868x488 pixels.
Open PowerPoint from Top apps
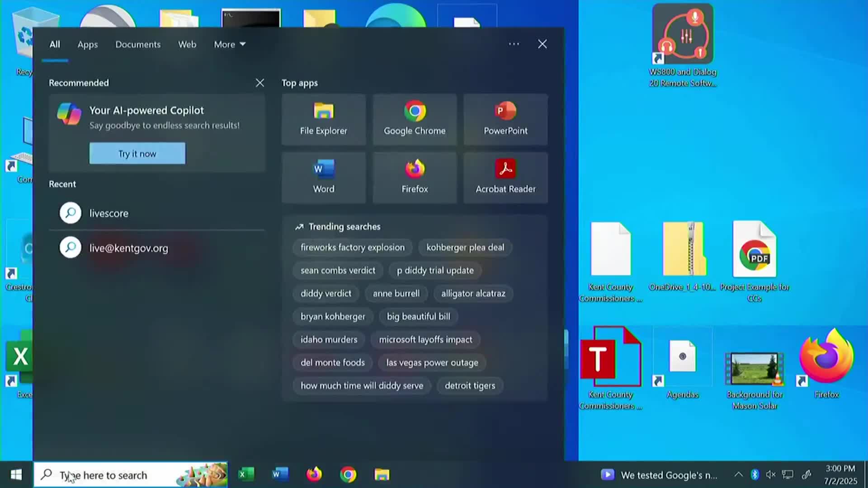pyautogui.click(x=505, y=119)
